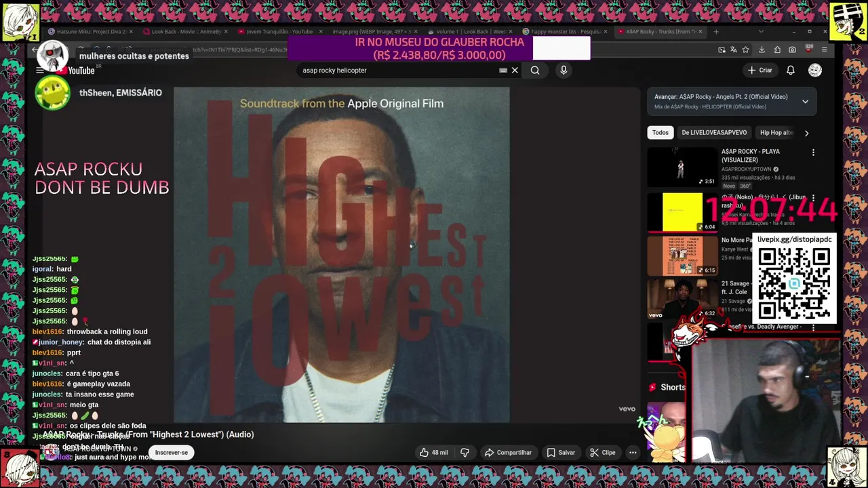
Task: Open the red extension icon with badge
Action: pos(808,49)
